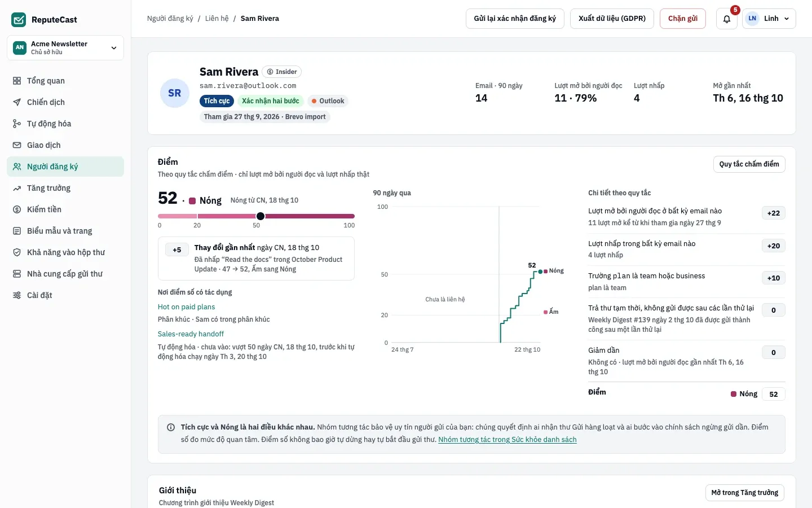Click the ReputeCast logo icon
Screen dimensions: 812x508
click(x=19, y=20)
